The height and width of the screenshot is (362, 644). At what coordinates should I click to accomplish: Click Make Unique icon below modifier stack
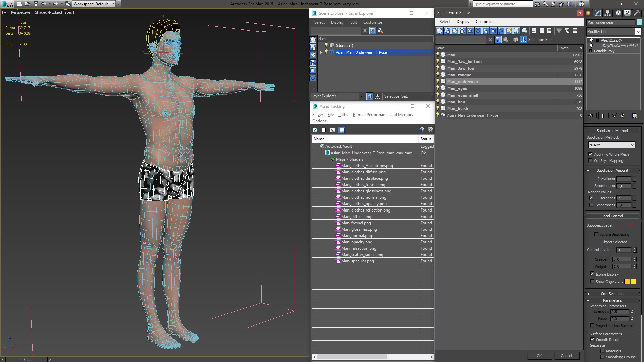[614, 116]
